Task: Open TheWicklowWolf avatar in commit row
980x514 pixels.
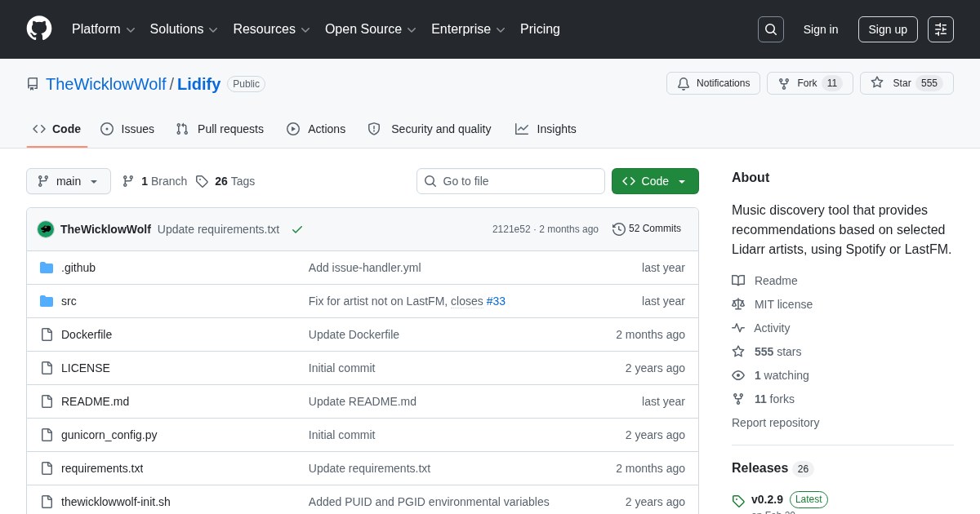Action: [46, 229]
